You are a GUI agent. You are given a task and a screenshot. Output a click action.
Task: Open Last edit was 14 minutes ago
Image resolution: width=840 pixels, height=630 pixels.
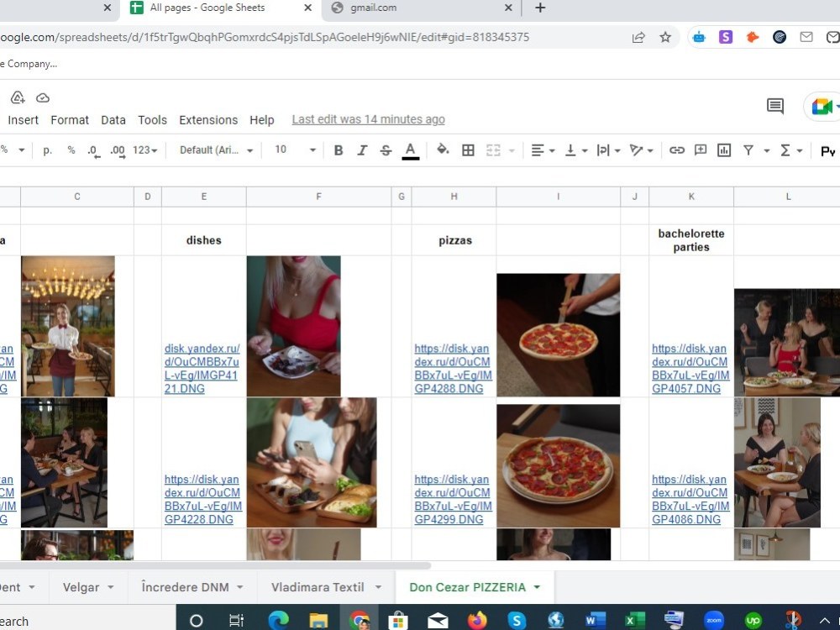[x=368, y=119]
